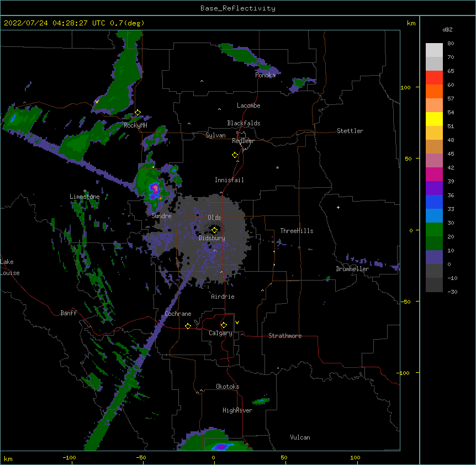Select the purple 39 dBZ legend swatch
Screen dimensions: 476x465
(x=434, y=188)
